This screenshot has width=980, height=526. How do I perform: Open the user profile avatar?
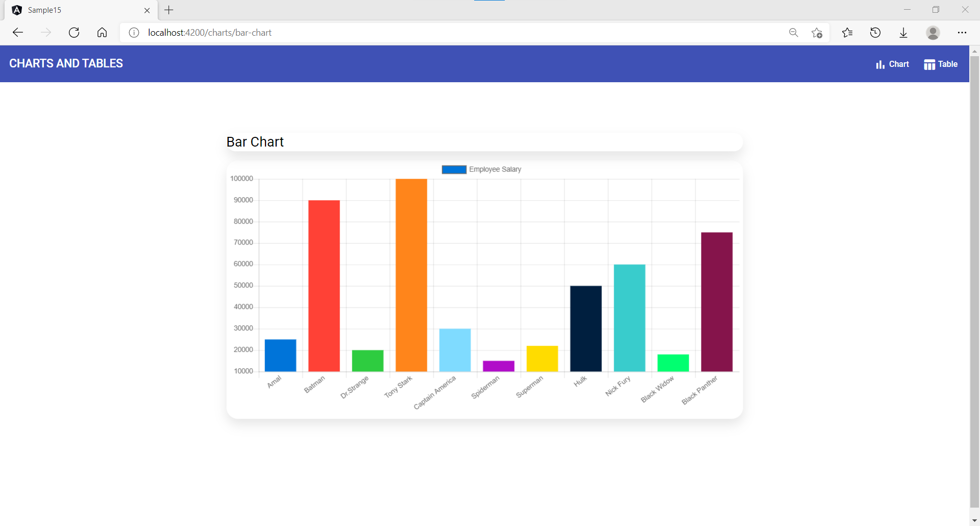pyautogui.click(x=933, y=32)
